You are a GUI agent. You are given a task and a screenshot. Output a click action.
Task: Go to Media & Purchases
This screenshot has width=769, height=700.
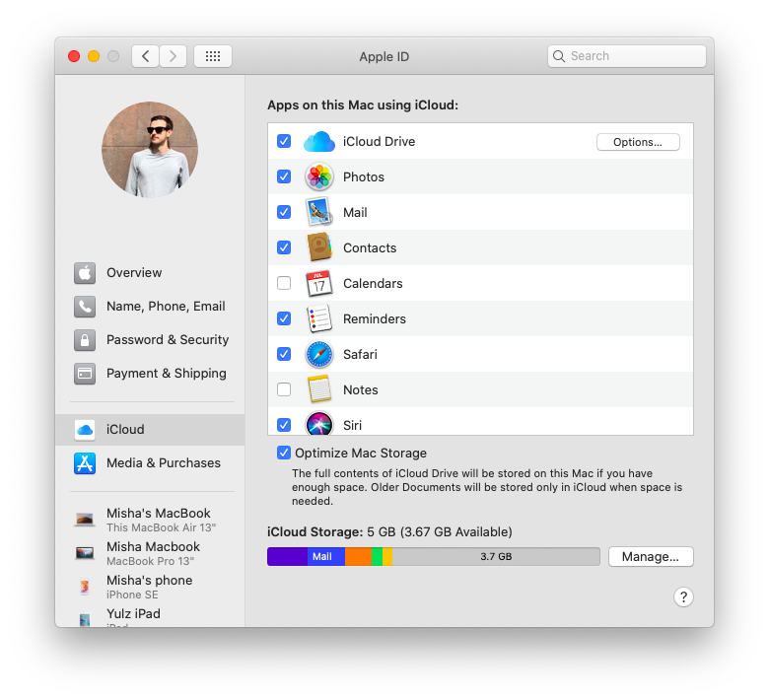tap(163, 463)
